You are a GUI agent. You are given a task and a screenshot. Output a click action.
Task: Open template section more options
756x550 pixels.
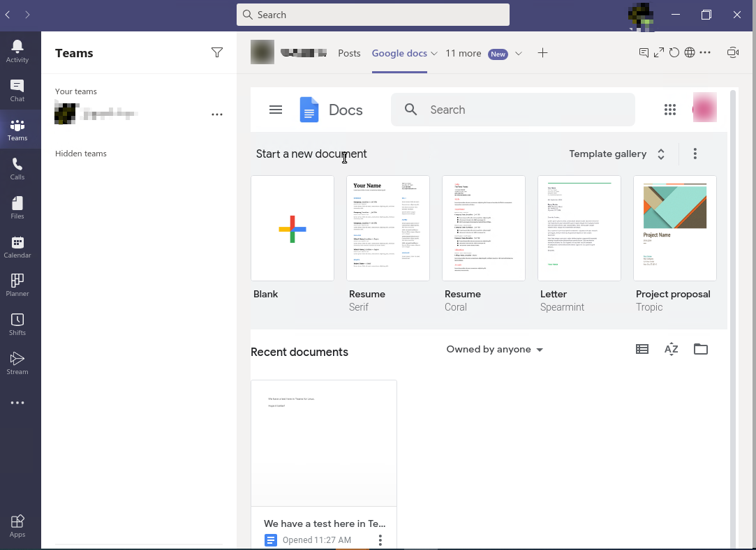click(695, 154)
